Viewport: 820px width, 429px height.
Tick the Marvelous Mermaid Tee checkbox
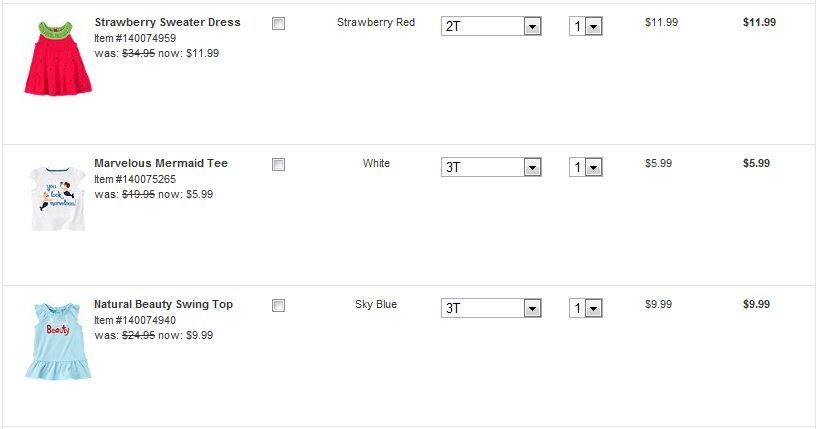pyautogui.click(x=278, y=165)
